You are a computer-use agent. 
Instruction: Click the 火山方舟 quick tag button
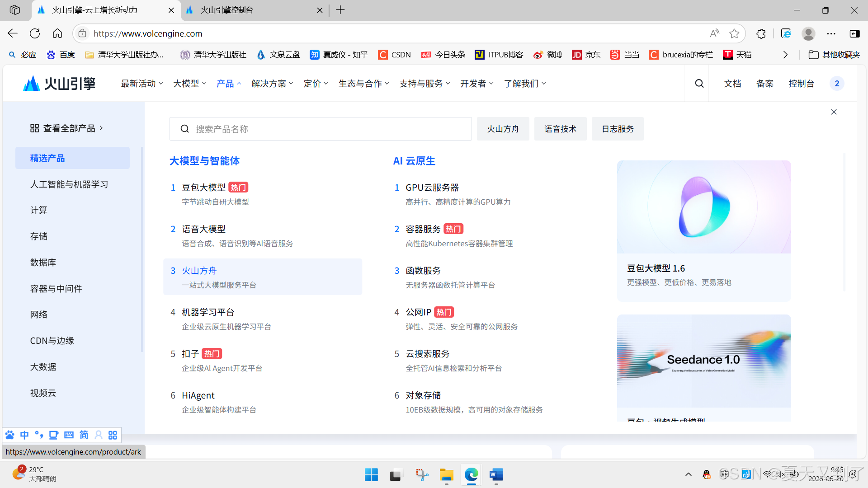pyautogui.click(x=503, y=129)
